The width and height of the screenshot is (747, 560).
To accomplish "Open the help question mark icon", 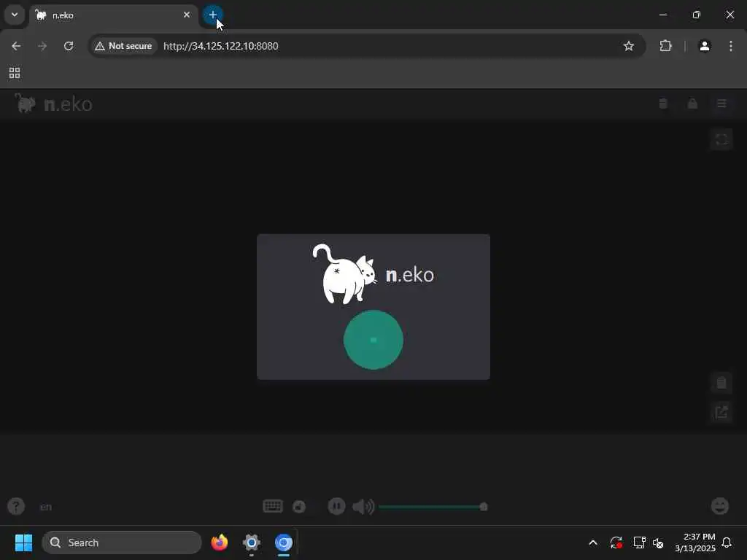I will (x=16, y=506).
